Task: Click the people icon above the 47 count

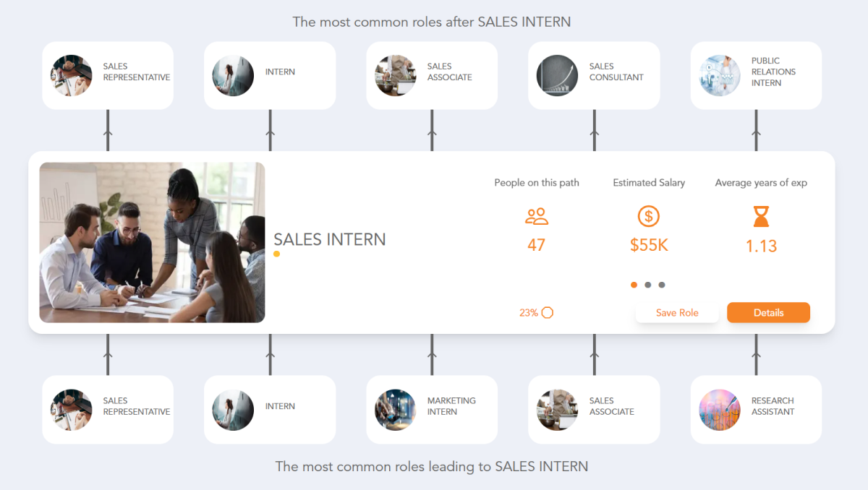Action: coord(536,217)
